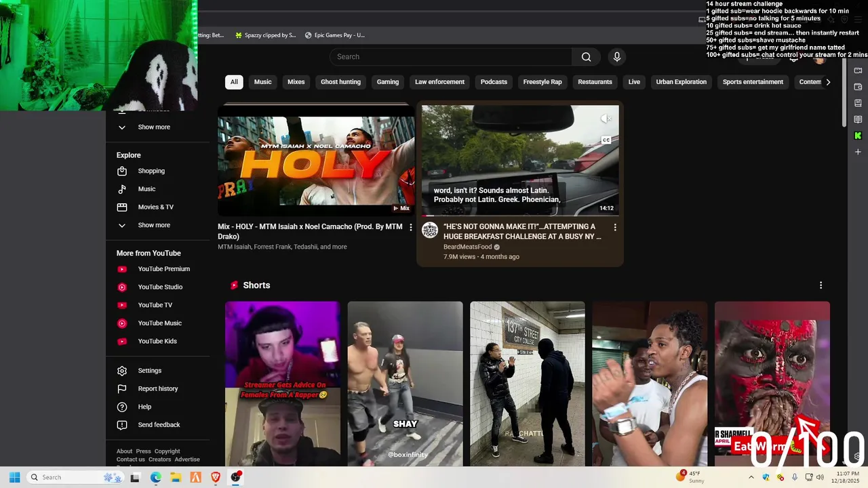
Task: Open the Epic Games Pay bookmark
Action: coord(335,35)
